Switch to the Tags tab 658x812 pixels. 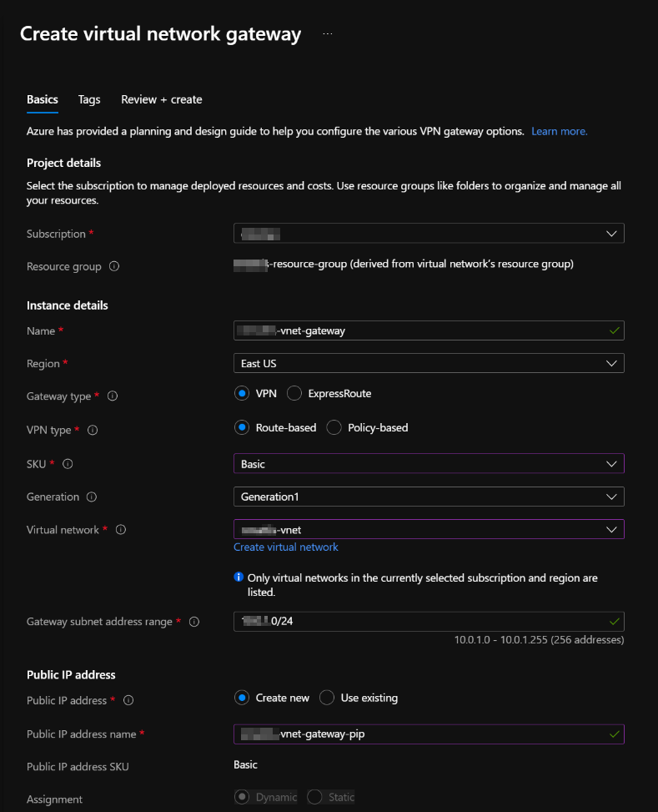pyautogui.click(x=89, y=99)
